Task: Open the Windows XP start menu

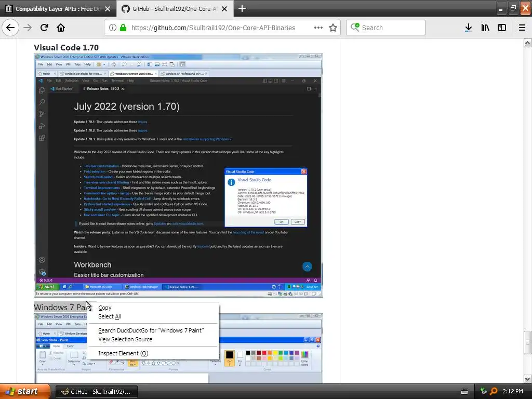Action: (25, 392)
